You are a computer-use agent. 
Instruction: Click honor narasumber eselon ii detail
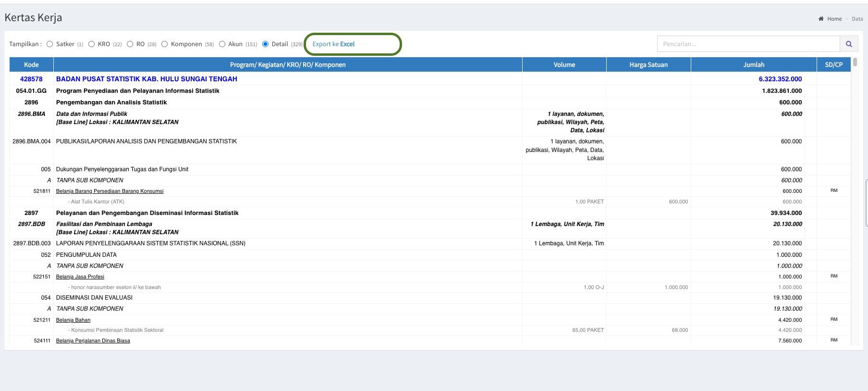[x=114, y=288]
